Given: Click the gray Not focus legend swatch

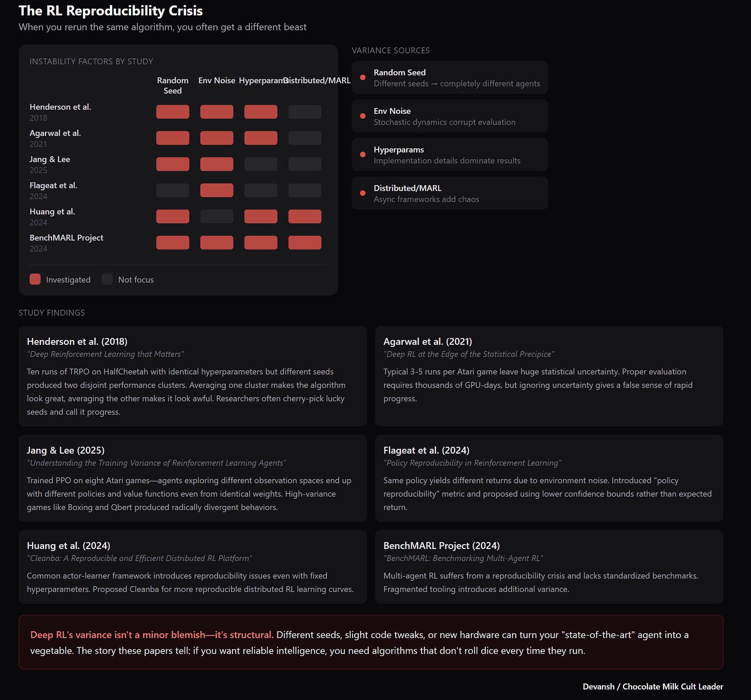Looking at the screenshot, I should click(x=107, y=279).
